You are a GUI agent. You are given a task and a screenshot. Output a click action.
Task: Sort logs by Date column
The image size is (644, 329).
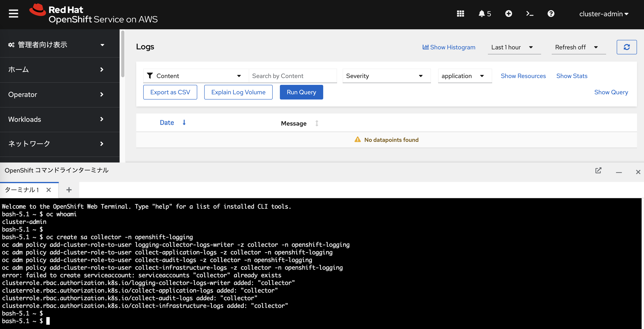(173, 123)
